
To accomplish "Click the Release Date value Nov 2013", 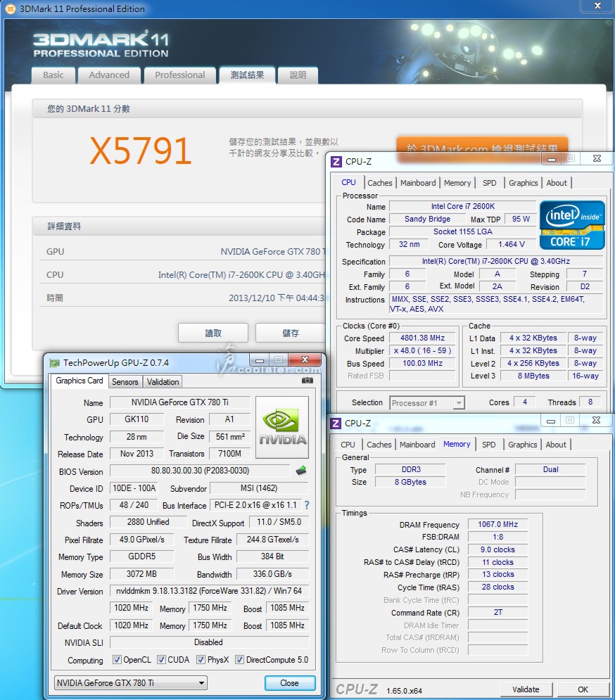I will coord(137,454).
